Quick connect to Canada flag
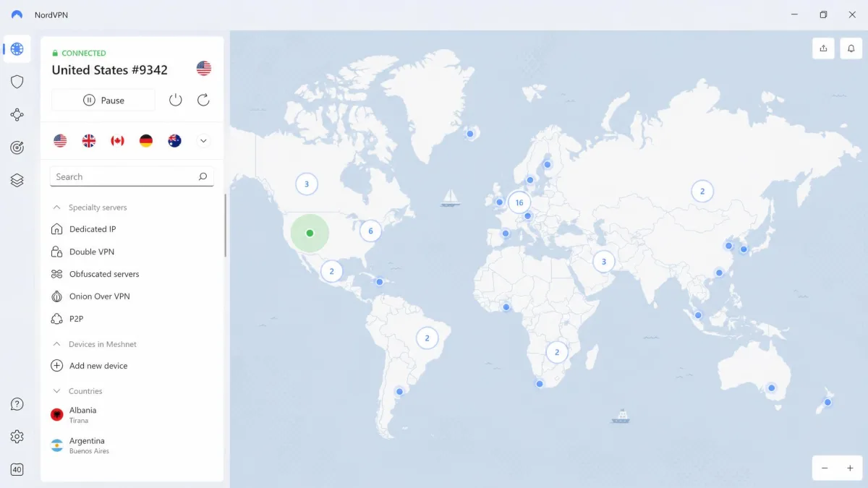 (x=117, y=141)
